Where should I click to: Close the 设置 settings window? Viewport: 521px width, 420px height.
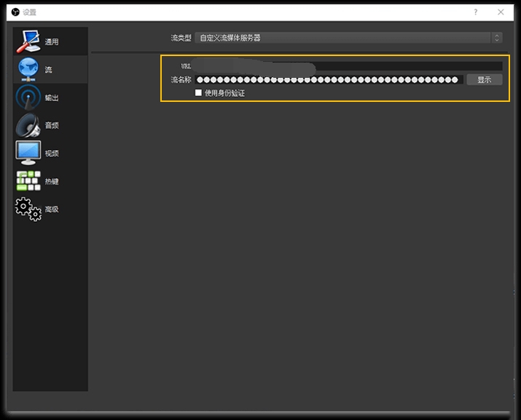(x=501, y=12)
